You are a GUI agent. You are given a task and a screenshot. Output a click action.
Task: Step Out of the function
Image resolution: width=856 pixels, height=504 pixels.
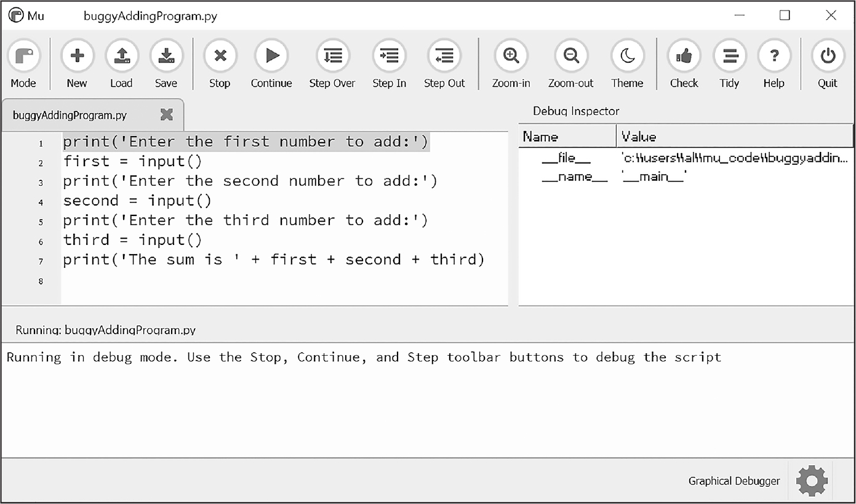point(444,64)
